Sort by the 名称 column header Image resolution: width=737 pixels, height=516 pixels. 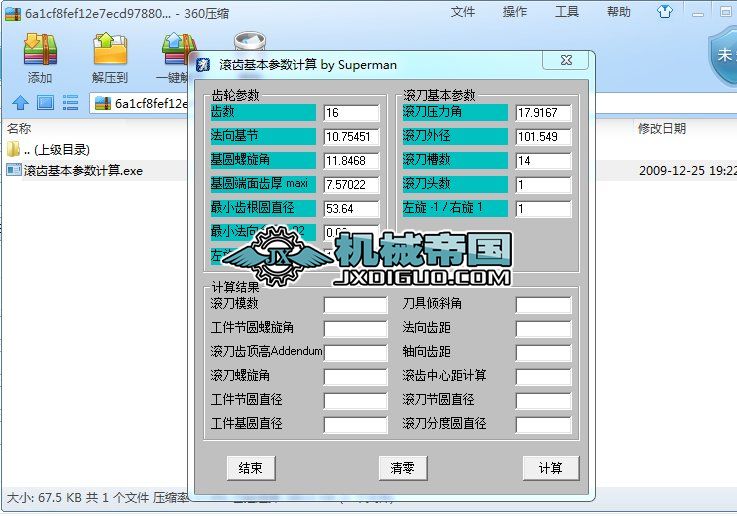[19, 128]
